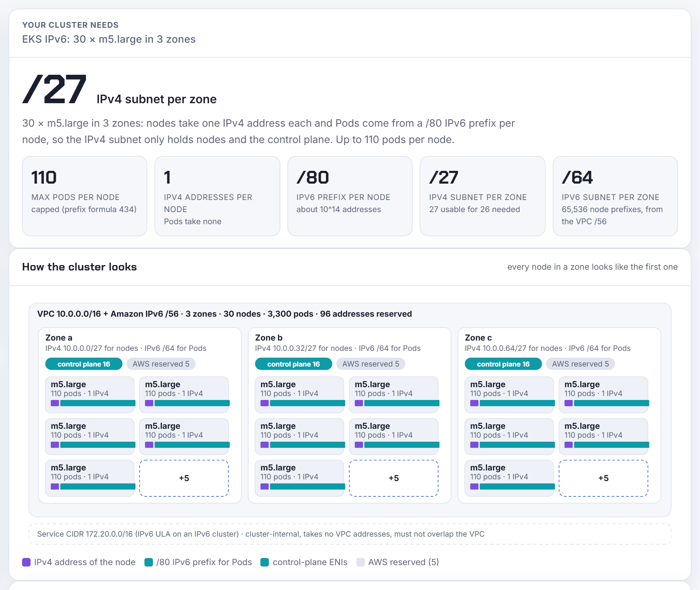Select the 'control plane 16' pill in Zone a
The image size is (700, 590).
[x=84, y=364]
